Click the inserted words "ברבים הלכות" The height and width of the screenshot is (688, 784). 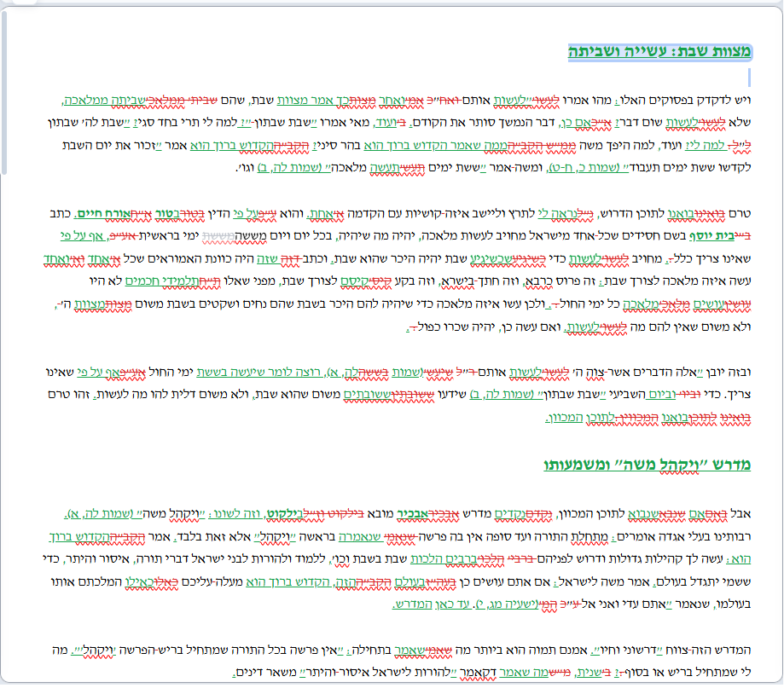(444, 559)
